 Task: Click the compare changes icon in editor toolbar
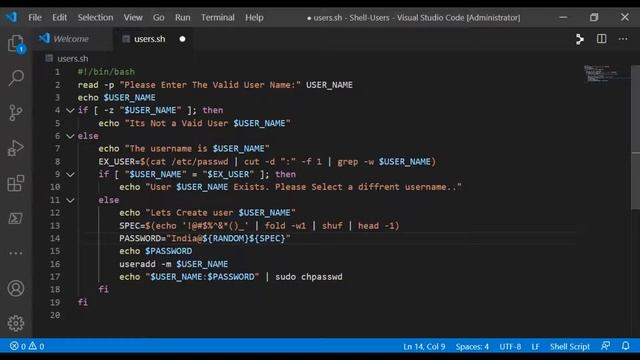[580, 39]
